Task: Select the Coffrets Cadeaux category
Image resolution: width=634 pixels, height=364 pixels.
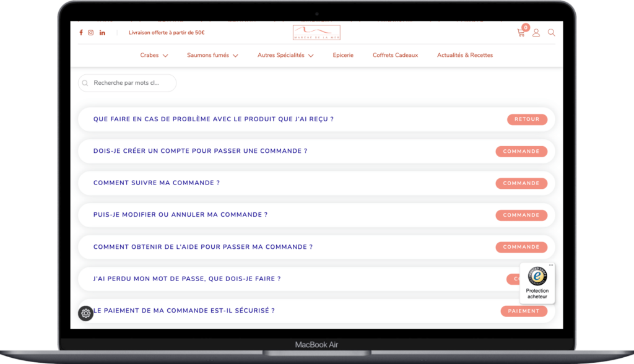Action: pyautogui.click(x=395, y=55)
